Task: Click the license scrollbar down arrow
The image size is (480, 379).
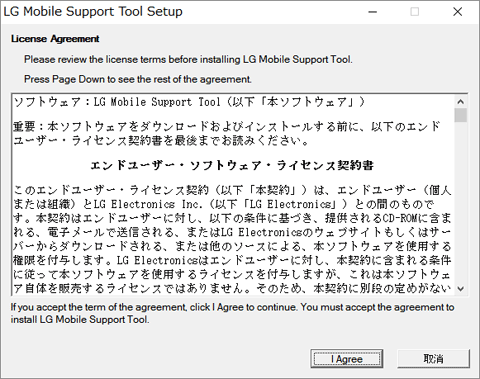Action: tap(461, 289)
